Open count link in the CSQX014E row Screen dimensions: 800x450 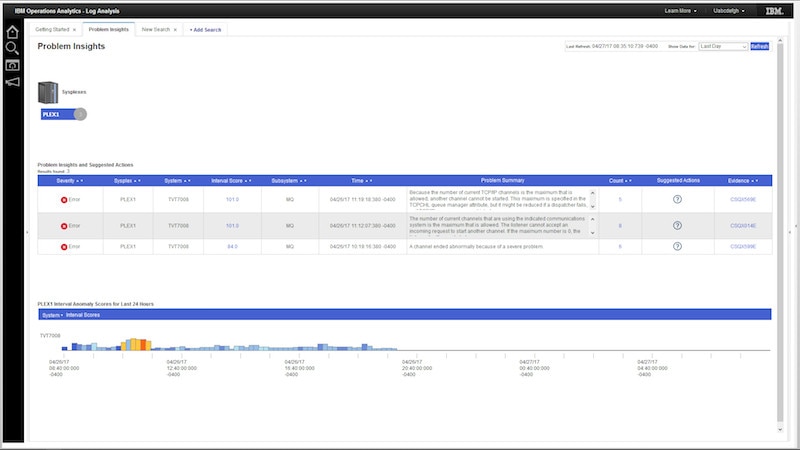pyautogui.click(x=620, y=226)
